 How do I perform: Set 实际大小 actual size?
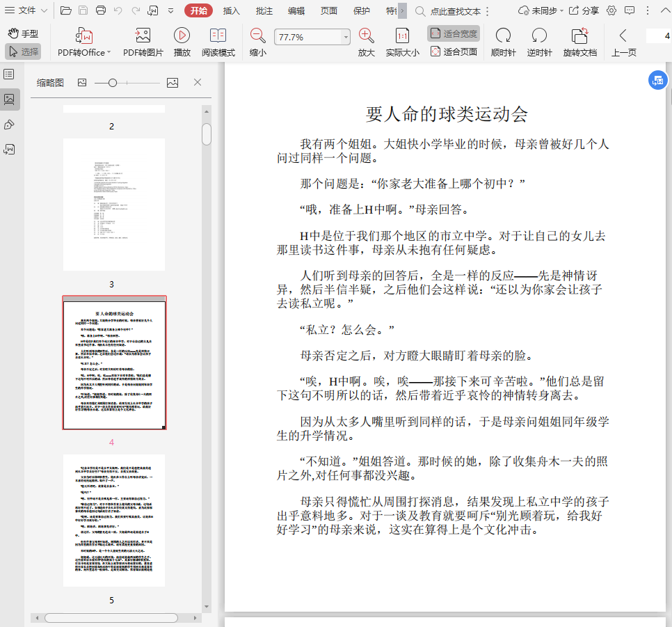pyautogui.click(x=402, y=42)
